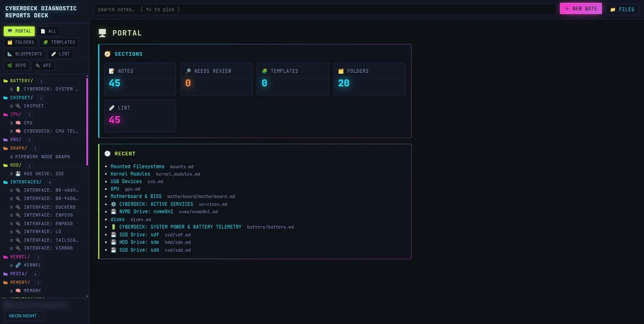This screenshot has width=644, height=324.
Task: Click the brain icon on the MEMORY note
Action: point(18,291)
